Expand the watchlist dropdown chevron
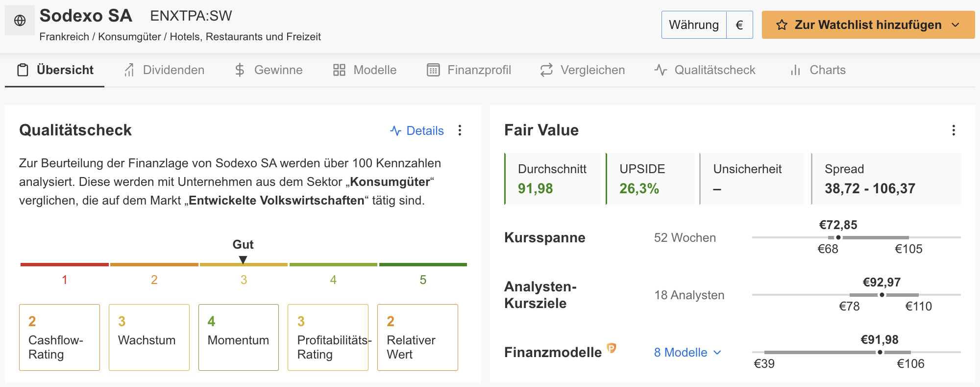The width and height of the screenshot is (980, 387). tap(955, 25)
